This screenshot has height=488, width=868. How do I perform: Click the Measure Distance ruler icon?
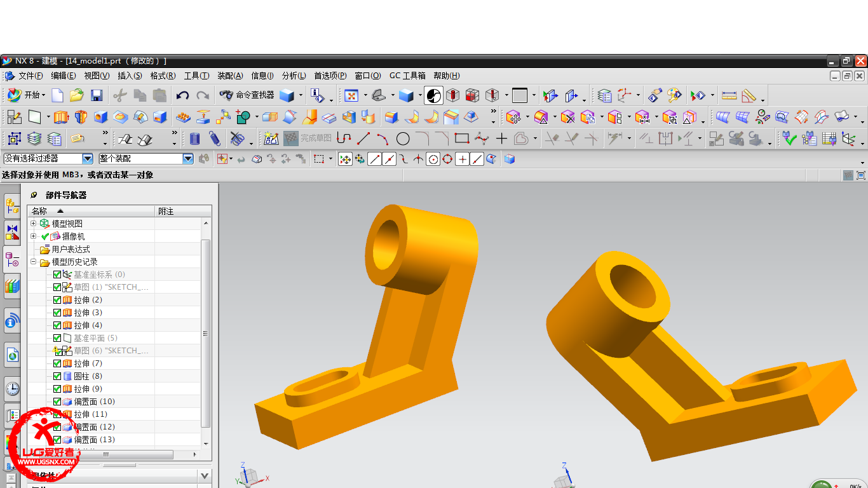point(729,95)
